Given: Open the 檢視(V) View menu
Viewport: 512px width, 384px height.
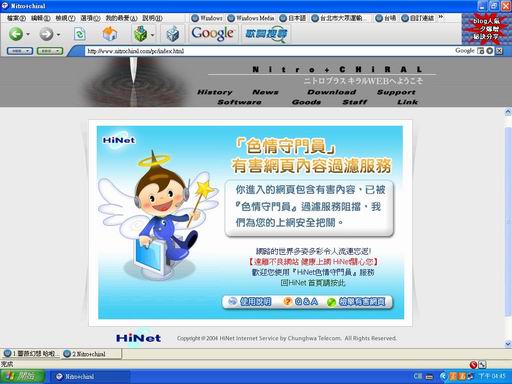Looking at the screenshot, I should (65, 18).
